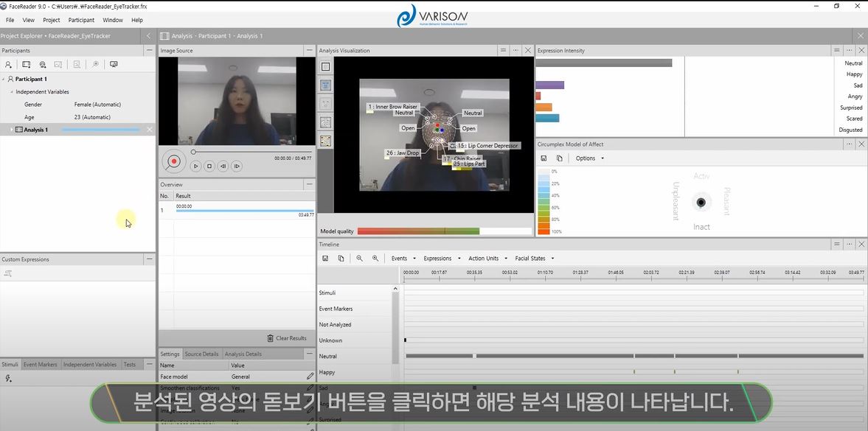Start analysis with the red record magnifier button
Viewport: 868px width, 431px height.
coord(173,161)
